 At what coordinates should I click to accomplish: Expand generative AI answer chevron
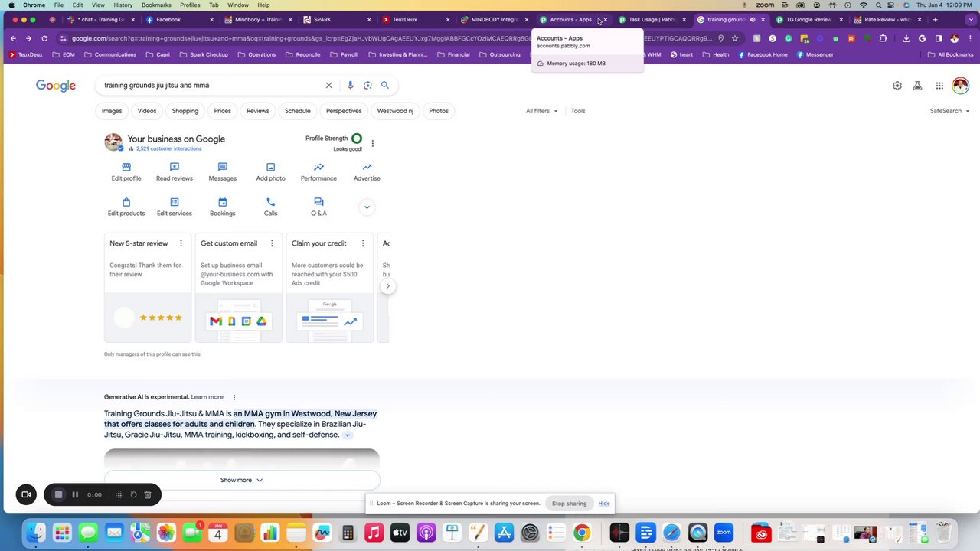(x=348, y=435)
